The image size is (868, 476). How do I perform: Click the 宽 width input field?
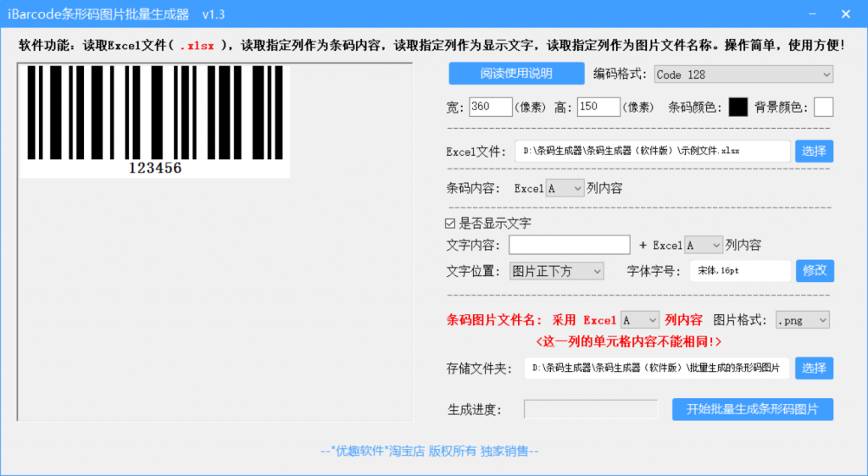tap(491, 108)
